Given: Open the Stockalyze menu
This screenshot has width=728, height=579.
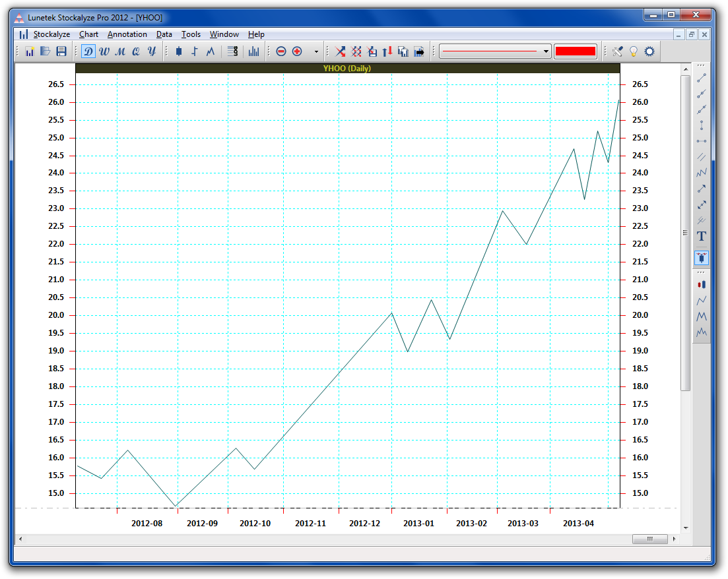Looking at the screenshot, I should click(52, 34).
